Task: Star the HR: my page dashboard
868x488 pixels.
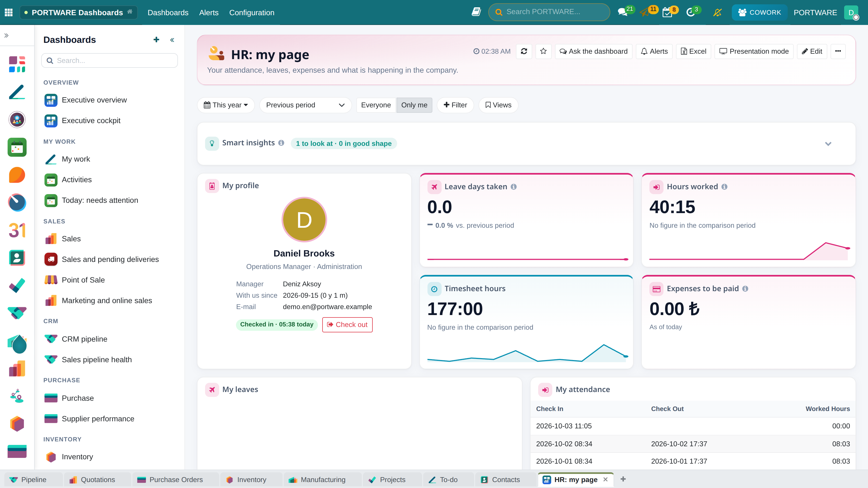Action: point(543,51)
